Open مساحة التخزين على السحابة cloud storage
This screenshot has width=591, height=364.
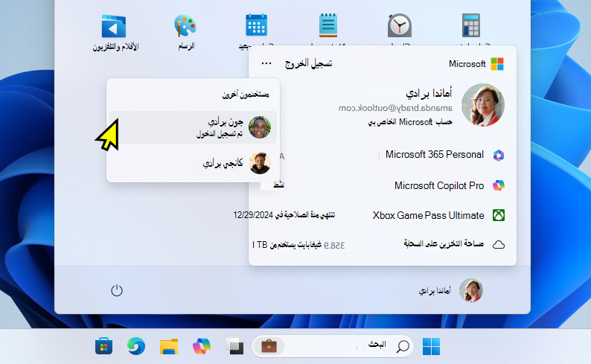pos(444,244)
